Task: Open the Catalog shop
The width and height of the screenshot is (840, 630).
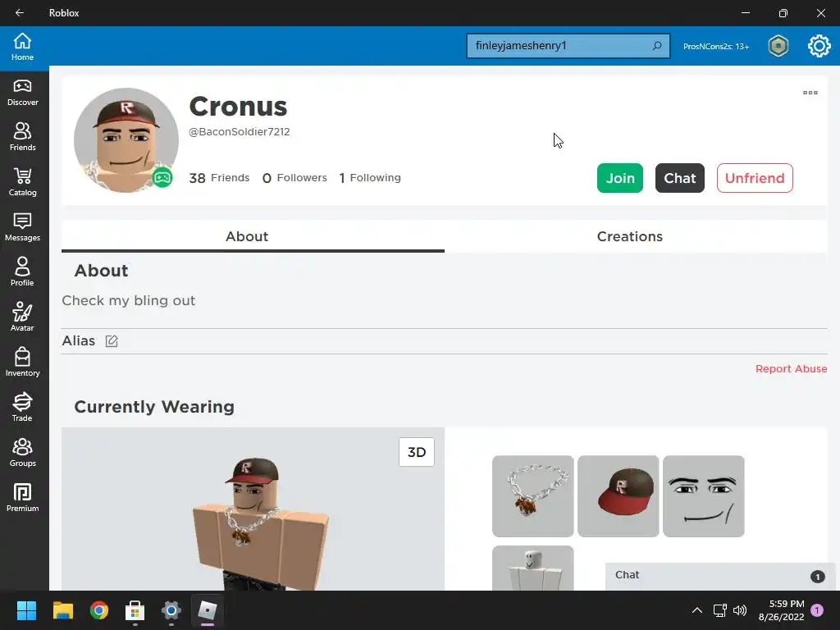Action: (22, 183)
